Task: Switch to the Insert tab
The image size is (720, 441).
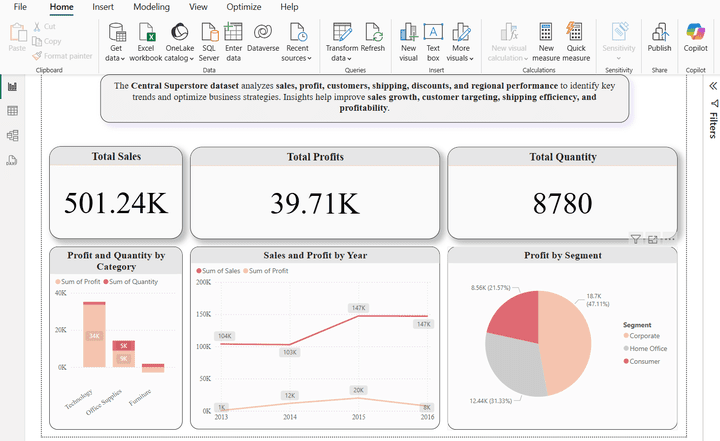Action: point(103,7)
